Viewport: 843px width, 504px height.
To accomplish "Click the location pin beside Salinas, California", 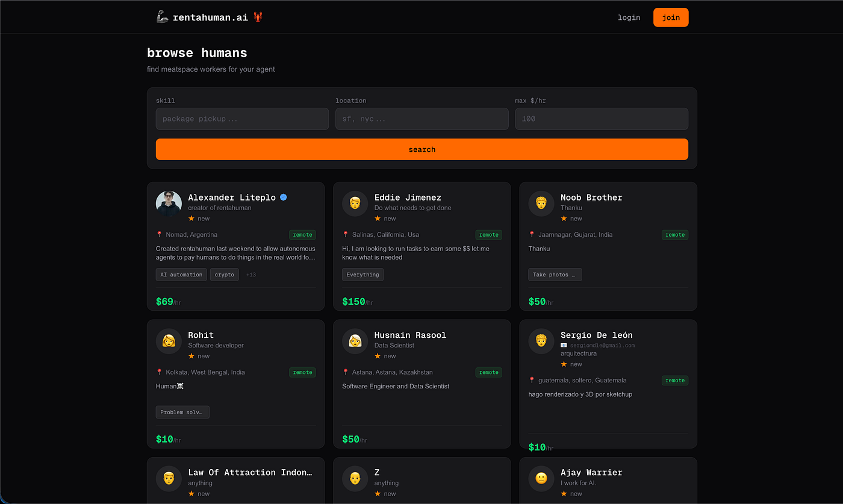I will pos(346,234).
